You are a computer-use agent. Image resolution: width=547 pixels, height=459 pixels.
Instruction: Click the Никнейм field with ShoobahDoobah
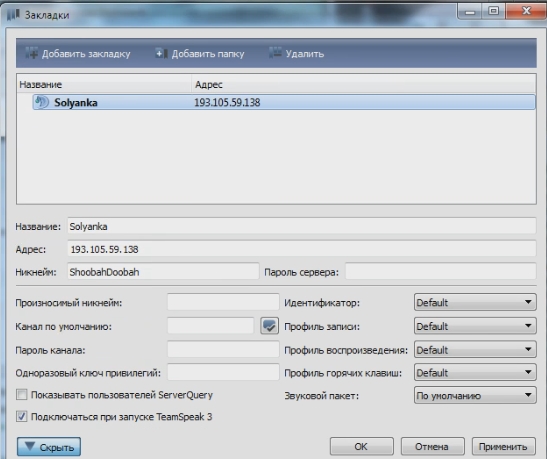163,272
